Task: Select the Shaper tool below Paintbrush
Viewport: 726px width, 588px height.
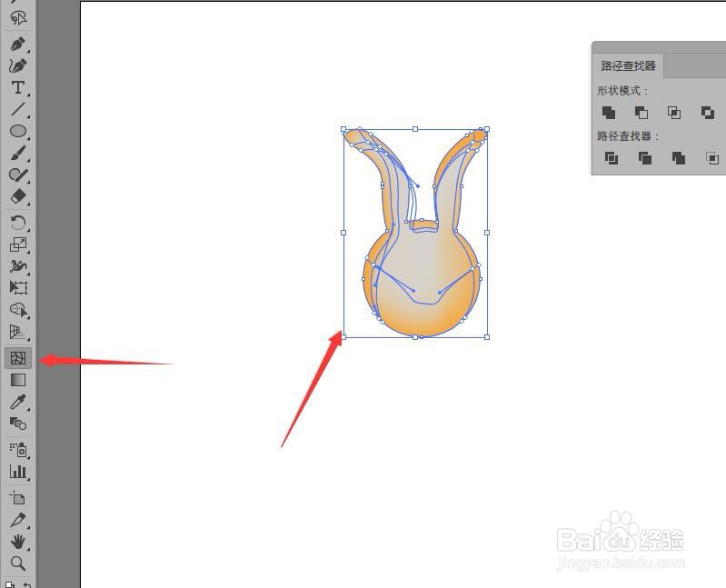Action: 18,175
